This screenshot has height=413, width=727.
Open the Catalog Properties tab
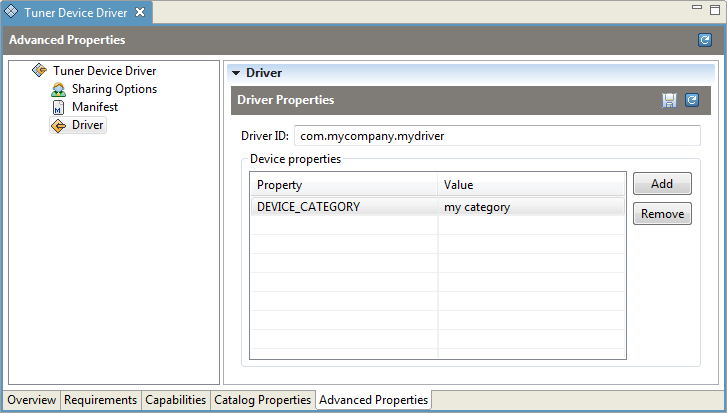tap(262, 400)
